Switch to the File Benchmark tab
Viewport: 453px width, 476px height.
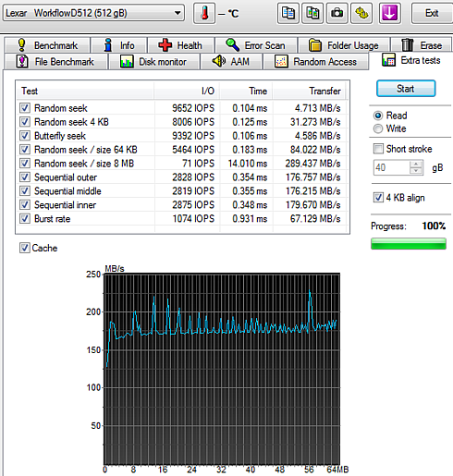pyautogui.click(x=55, y=62)
